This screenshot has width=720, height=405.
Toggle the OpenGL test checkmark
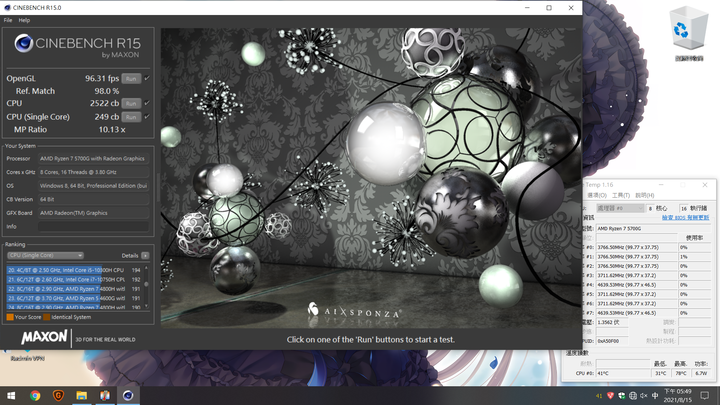pyautogui.click(x=147, y=78)
